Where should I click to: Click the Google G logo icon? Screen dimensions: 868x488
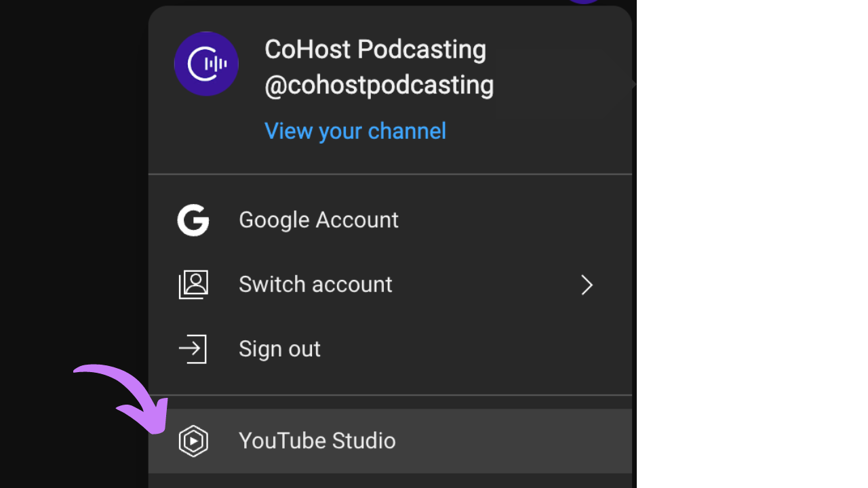[x=193, y=220]
